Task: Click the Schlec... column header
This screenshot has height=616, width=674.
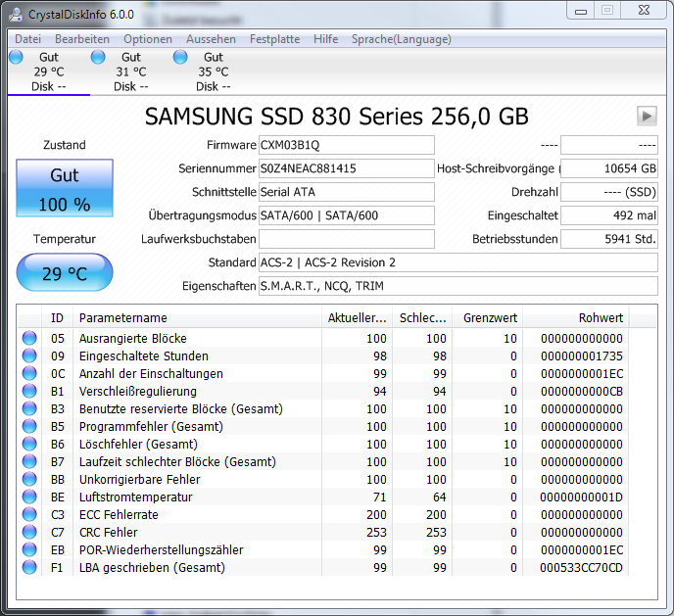Action: [x=423, y=318]
